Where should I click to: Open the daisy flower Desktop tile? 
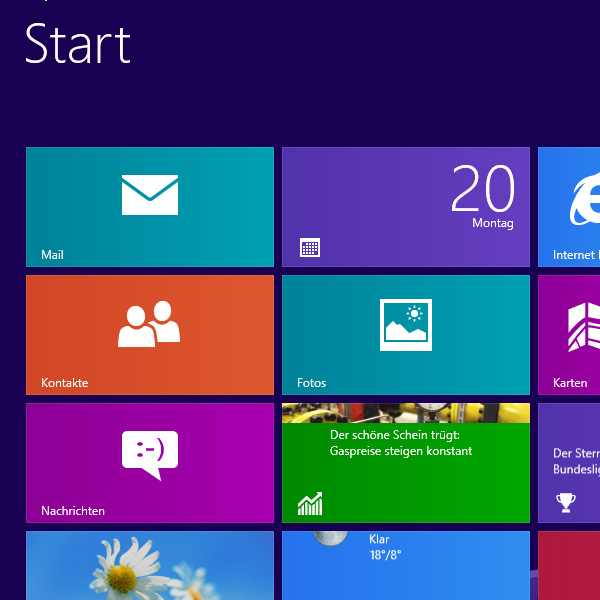(150, 566)
